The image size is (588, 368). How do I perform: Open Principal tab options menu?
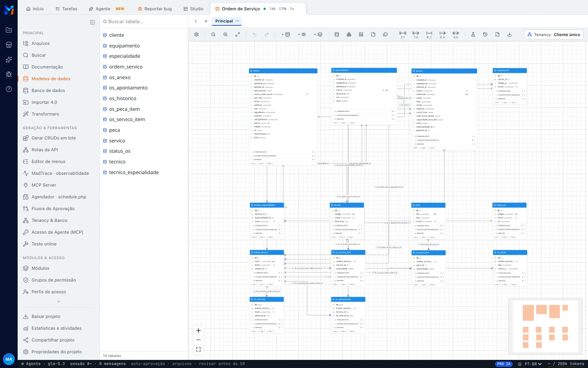237,21
